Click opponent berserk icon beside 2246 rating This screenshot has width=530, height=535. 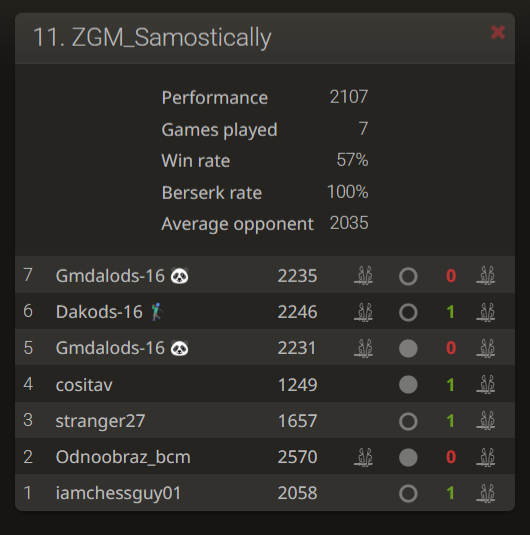point(363,312)
